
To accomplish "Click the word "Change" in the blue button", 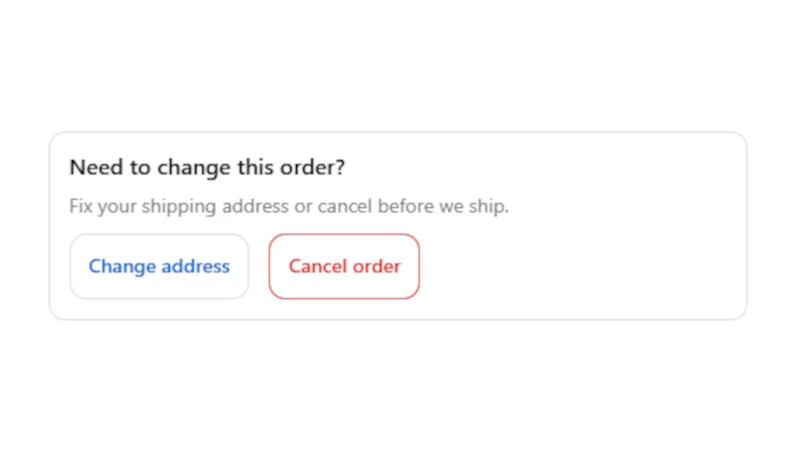I will point(122,267).
